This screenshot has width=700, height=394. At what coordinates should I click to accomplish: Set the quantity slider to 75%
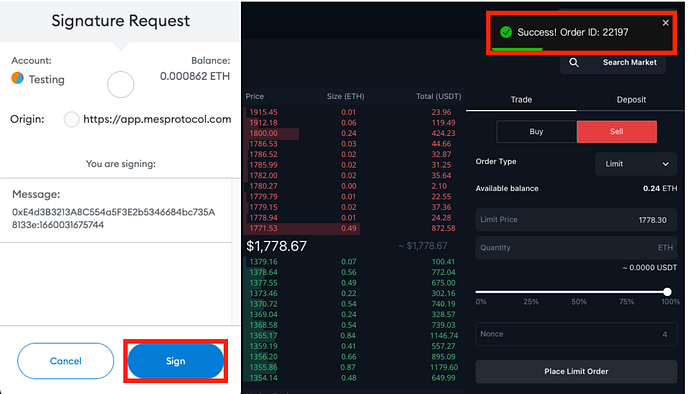(626, 302)
